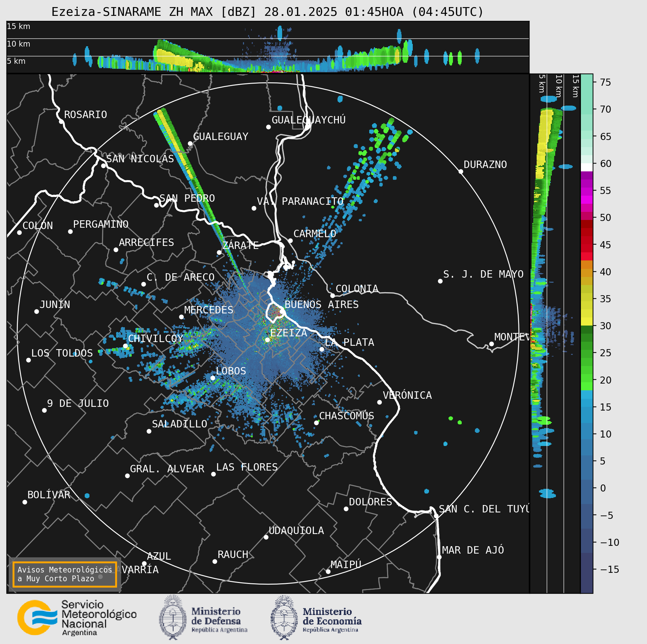Click the UDAQUIOLA label
The width and height of the screenshot is (647, 644).
296,531
